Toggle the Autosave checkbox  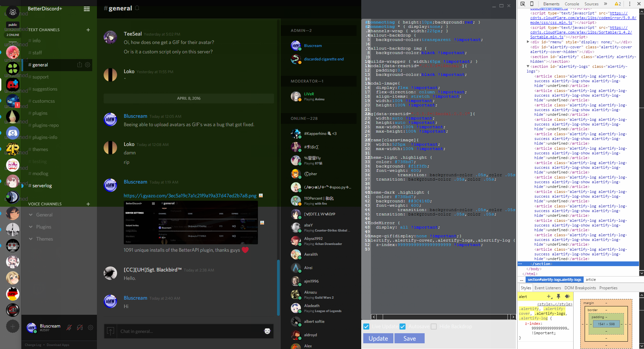(402, 327)
